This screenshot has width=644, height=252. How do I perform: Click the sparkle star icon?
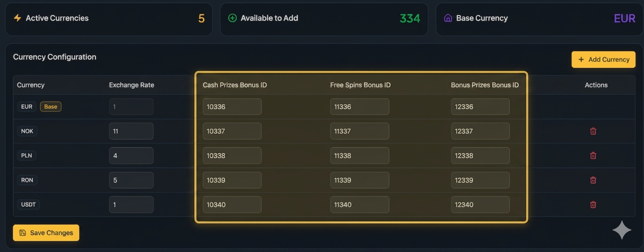[622, 230]
